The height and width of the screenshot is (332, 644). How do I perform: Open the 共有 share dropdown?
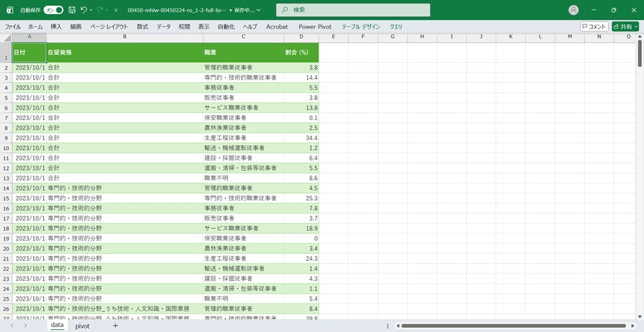[x=625, y=27]
